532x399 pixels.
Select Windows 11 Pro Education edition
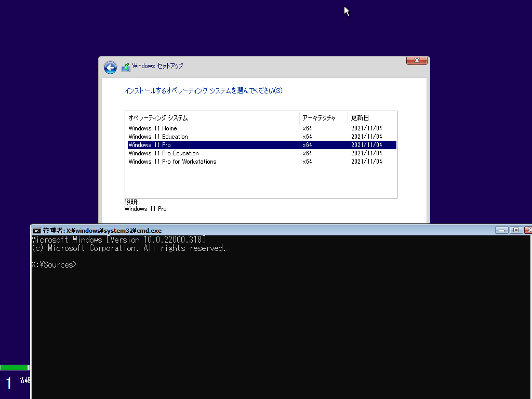[262, 153]
